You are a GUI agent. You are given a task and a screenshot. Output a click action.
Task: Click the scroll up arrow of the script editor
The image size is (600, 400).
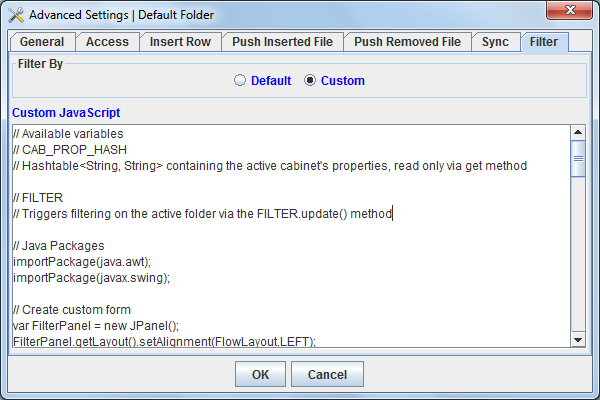[577, 132]
